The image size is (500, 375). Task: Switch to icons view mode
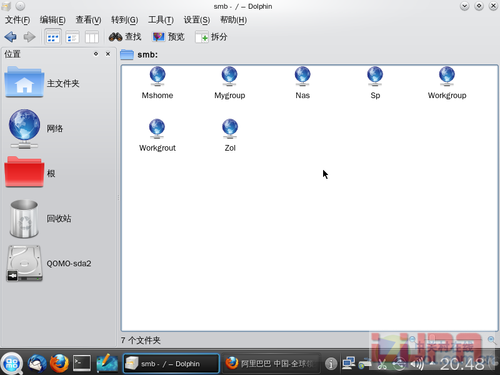53,37
